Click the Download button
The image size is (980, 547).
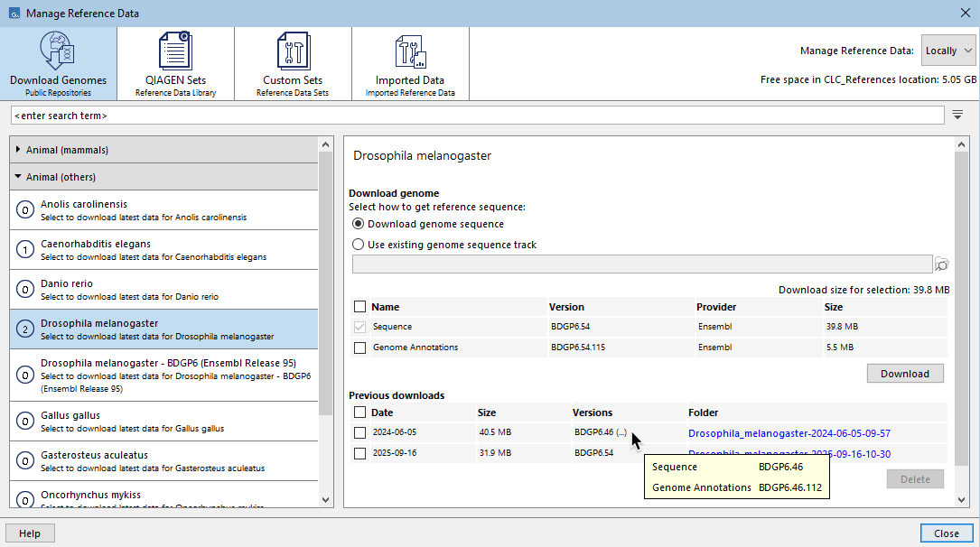(904, 373)
